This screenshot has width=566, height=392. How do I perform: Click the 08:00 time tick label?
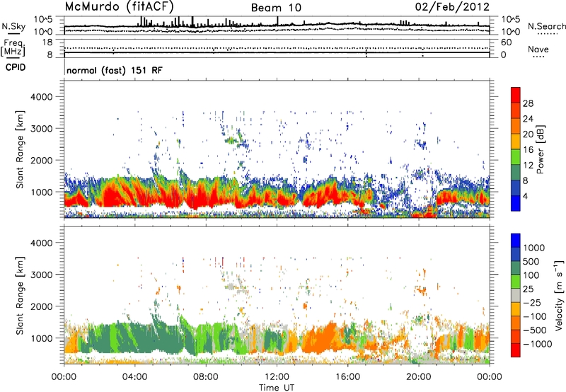205,377
